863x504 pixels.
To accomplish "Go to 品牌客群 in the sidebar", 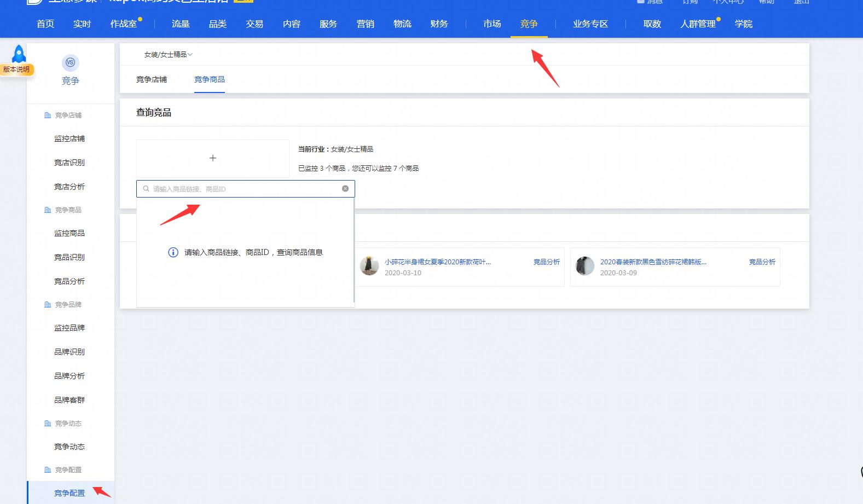I will coord(69,401).
